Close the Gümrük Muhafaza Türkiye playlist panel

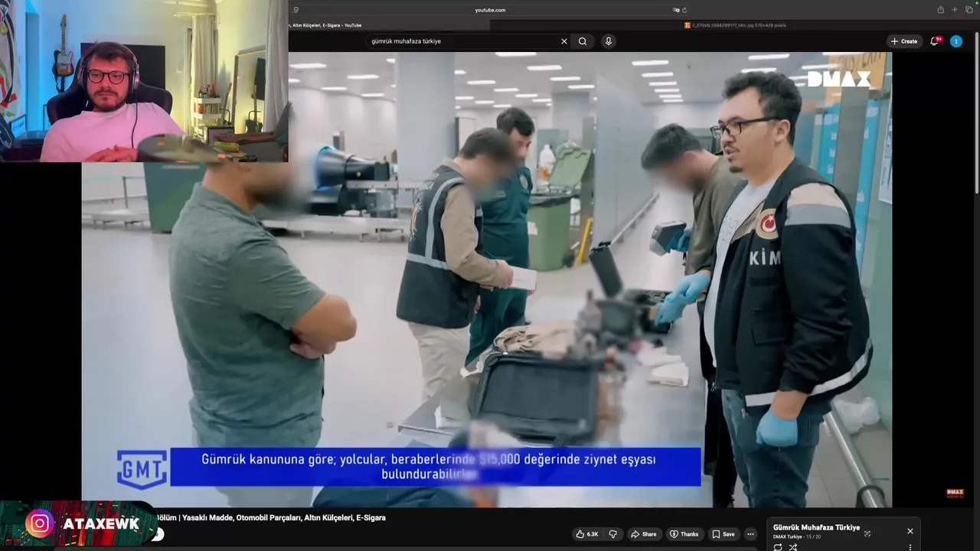click(910, 531)
